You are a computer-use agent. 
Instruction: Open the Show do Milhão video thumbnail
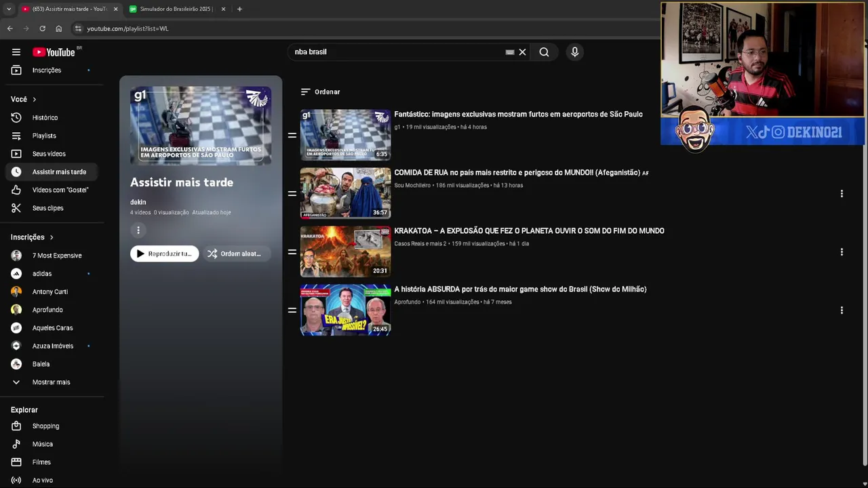(x=346, y=310)
